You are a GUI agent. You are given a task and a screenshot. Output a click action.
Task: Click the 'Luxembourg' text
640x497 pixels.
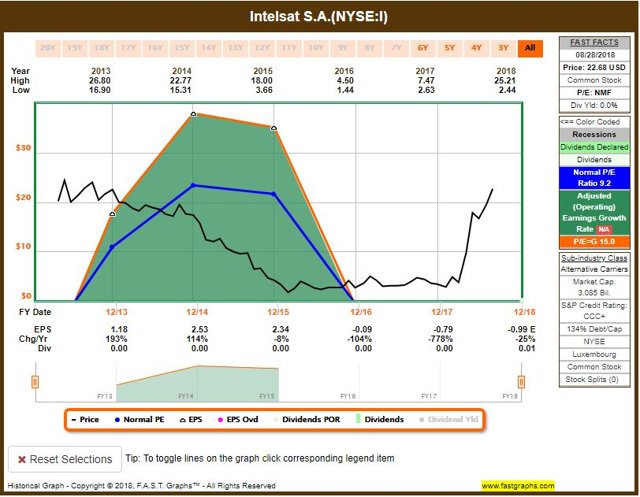[594, 354]
